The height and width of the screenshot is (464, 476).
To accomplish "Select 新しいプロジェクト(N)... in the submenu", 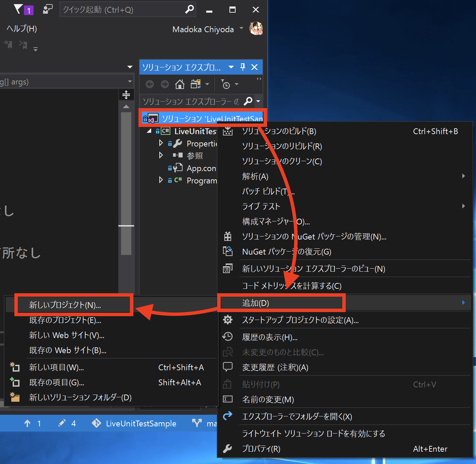I will 111,305.
